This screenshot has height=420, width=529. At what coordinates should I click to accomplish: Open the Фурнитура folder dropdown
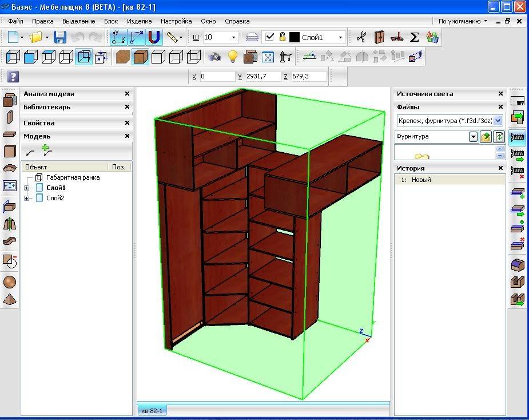coord(474,137)
